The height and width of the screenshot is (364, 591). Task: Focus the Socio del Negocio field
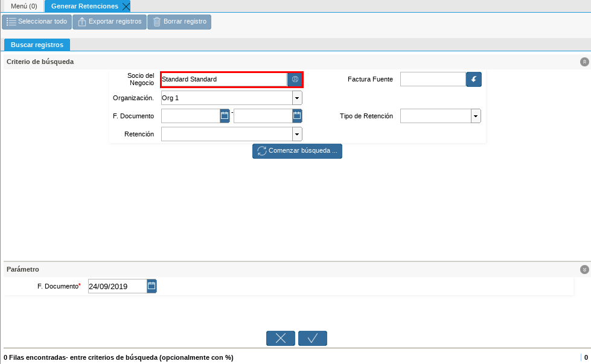coord(224,80)
